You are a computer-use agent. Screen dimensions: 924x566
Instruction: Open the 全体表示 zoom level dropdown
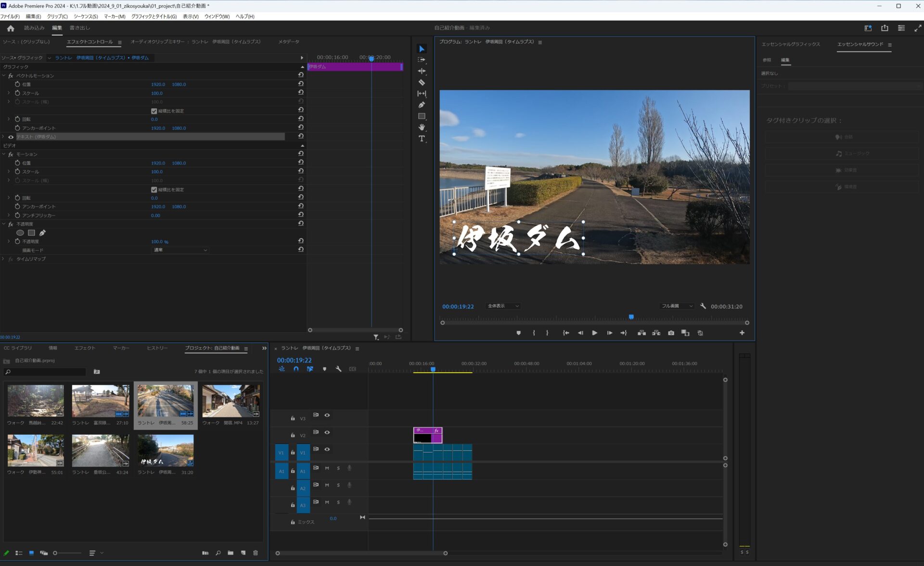click(x=503, y=306)
